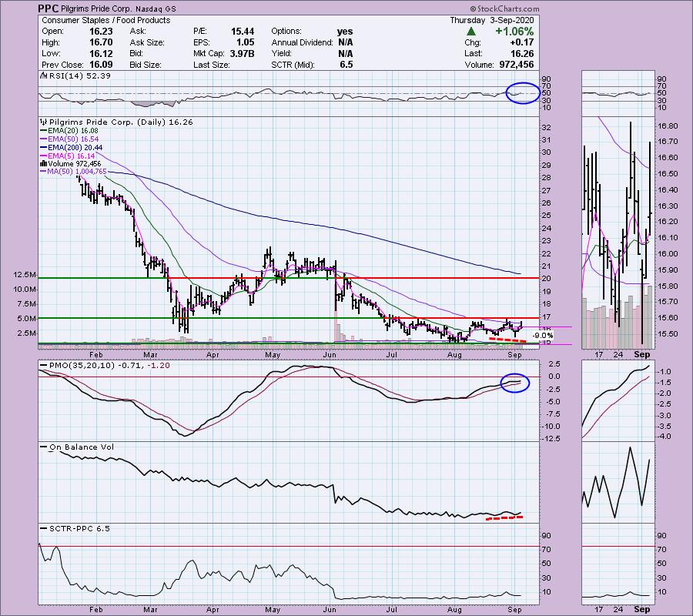Image resolution: width=693 pixels, height=616 pixels.
Task: Select the Mkt Cap value 3.97B
Action: [243, 53]
